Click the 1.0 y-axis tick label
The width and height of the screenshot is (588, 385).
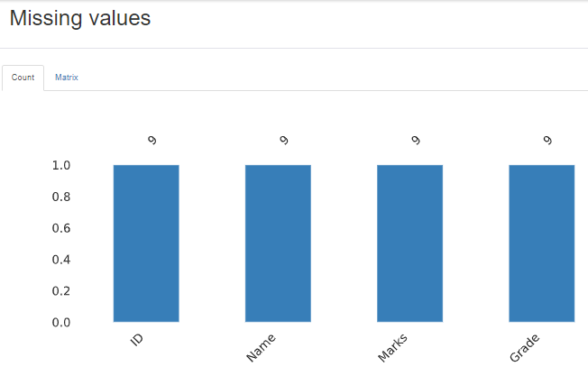61,165
